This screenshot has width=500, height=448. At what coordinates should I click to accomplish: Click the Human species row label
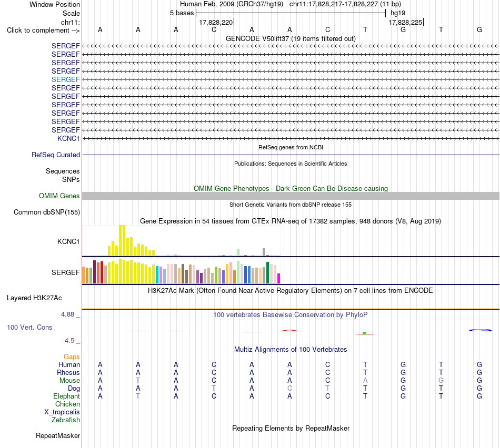click(69, 364)
